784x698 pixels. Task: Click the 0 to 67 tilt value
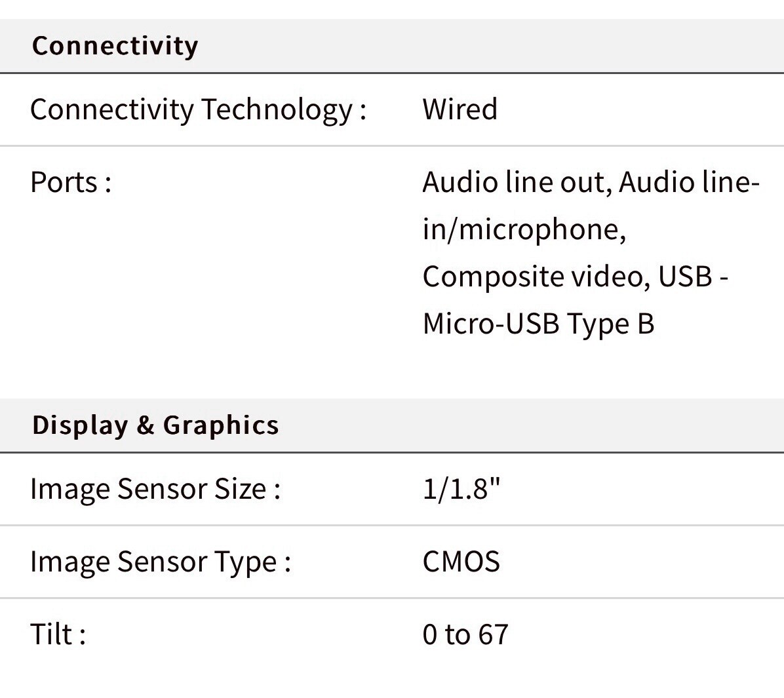[x=465, y=634]
